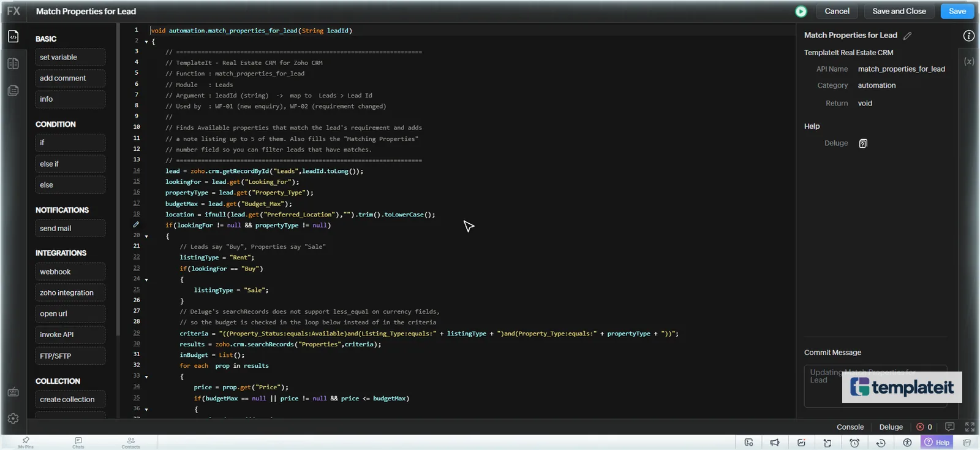The width and height of the screenshot is (980, 450).
Task: Save the function
Action: 957,11
